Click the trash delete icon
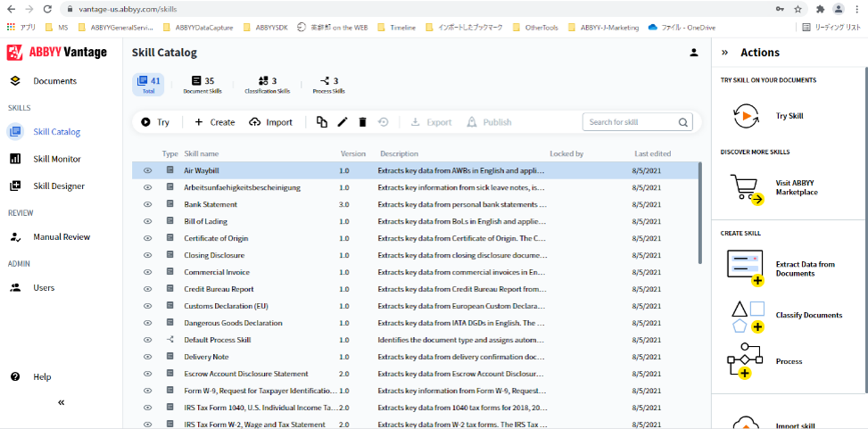The height and width of the screenshot is (429, 868). click(362, 122)
